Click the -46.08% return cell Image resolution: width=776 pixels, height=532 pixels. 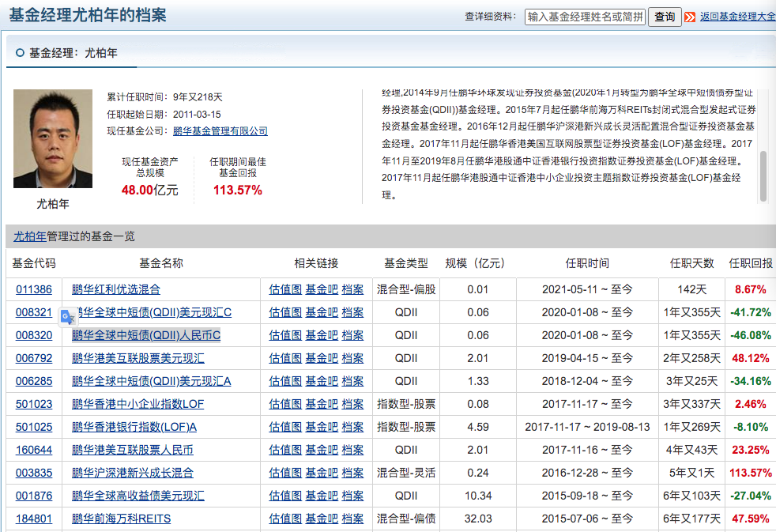[750, 335]
